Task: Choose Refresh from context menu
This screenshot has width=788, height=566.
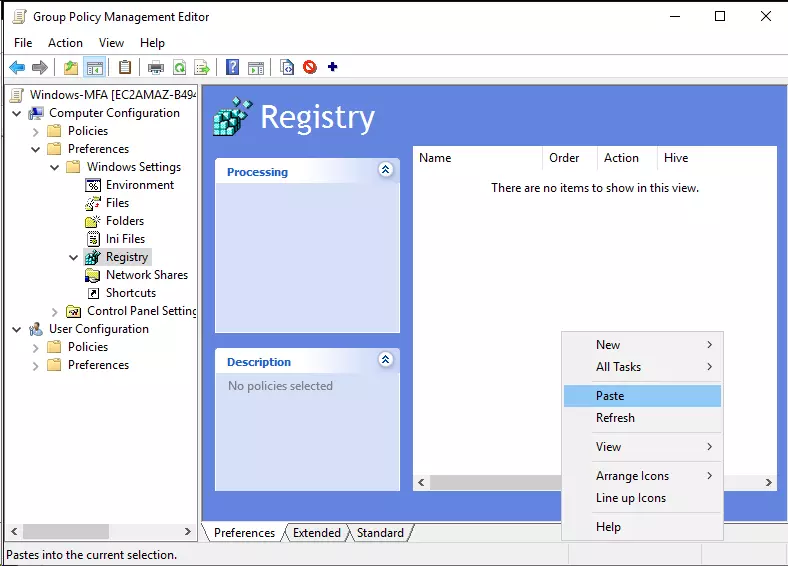Action: point(642,418)
